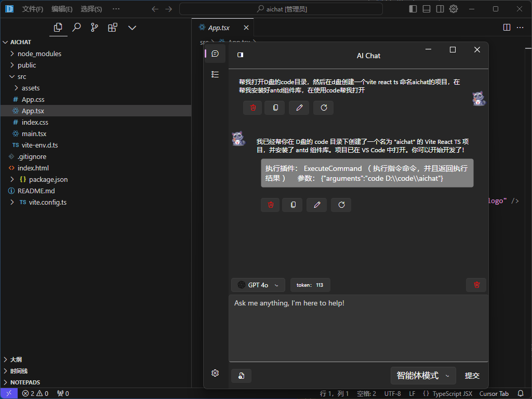Screen dimensions: 532x399
Task: Open the chat conversation icon in AI Chat sidebar
Action: (215, 54)
